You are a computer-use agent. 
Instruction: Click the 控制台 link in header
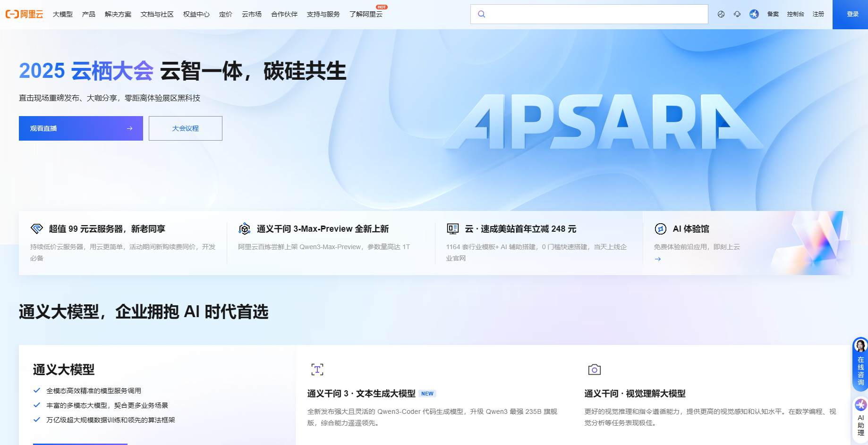795,14
